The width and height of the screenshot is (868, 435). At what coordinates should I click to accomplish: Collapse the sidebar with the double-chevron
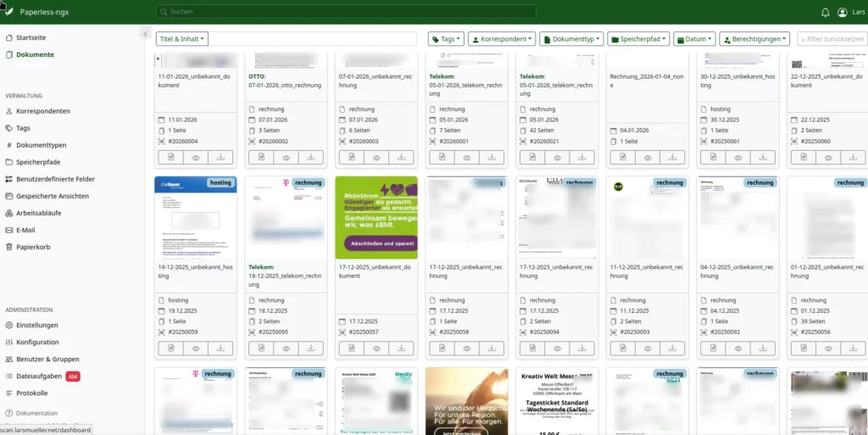pos(145,34)
